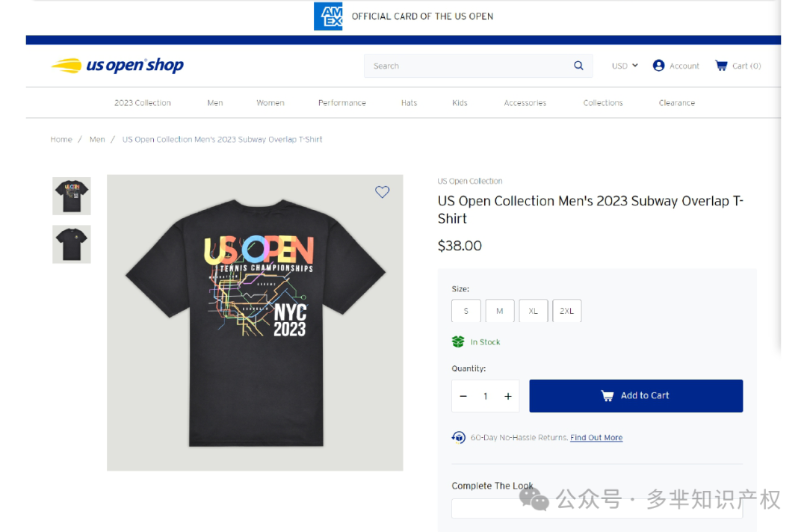Click the Add to Cart button

point(636,396)
